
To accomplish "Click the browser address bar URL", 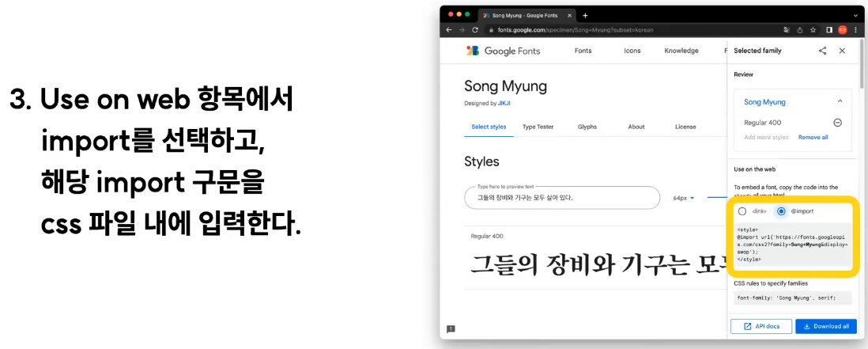I will pos(574,30).
